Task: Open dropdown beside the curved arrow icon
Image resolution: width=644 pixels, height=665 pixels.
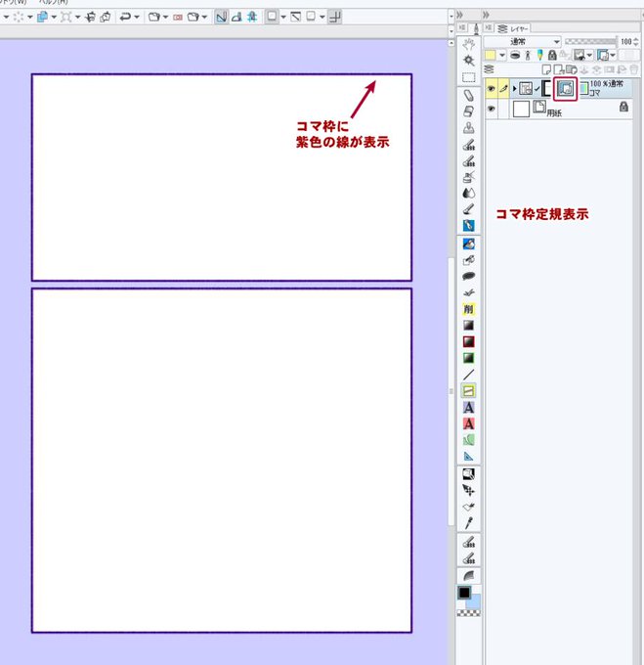Action: tap(137, 17)
